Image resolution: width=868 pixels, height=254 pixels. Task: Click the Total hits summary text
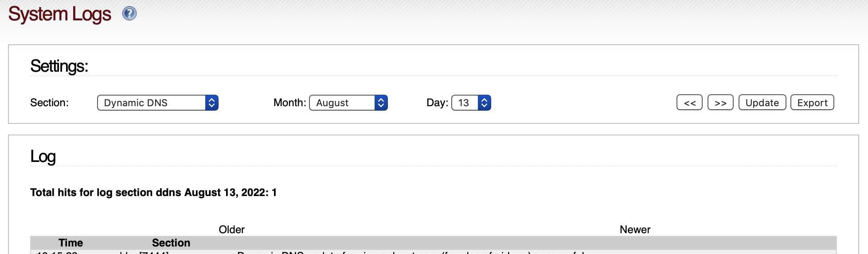click(x=153, y=192)
